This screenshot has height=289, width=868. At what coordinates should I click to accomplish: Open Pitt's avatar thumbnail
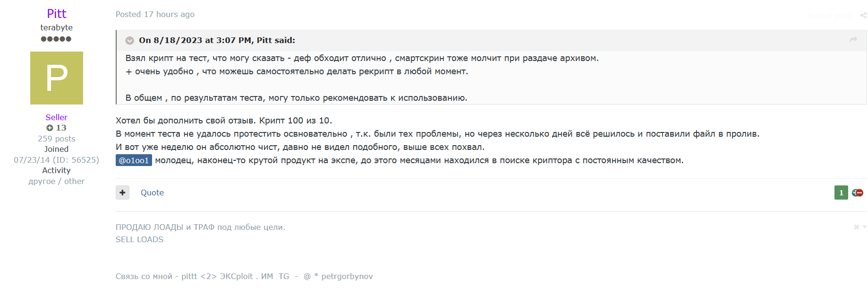[x=57, y=78]
